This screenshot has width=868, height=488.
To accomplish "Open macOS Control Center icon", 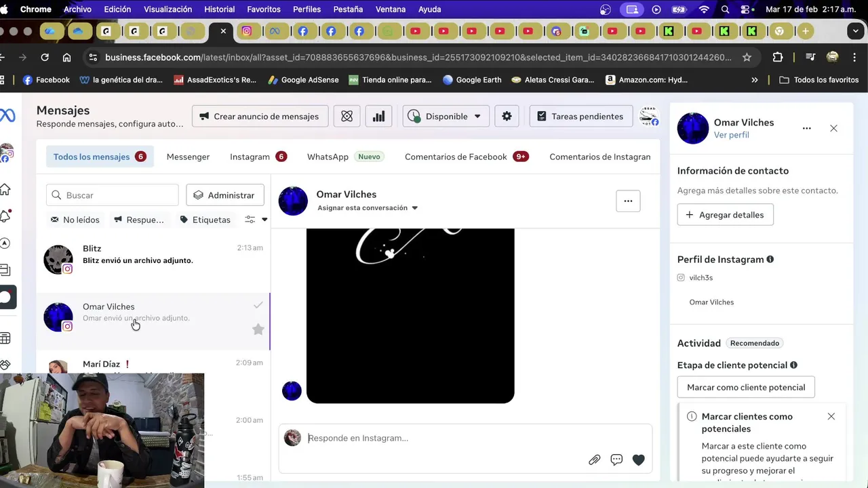I will point(747,9).
